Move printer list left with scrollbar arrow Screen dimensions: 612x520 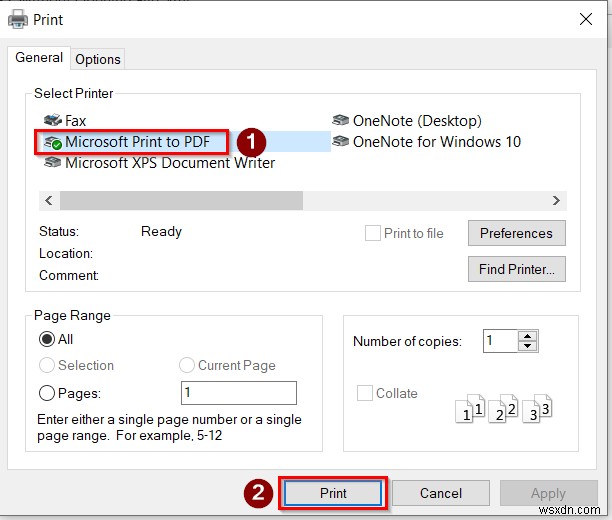pos(49,201)
